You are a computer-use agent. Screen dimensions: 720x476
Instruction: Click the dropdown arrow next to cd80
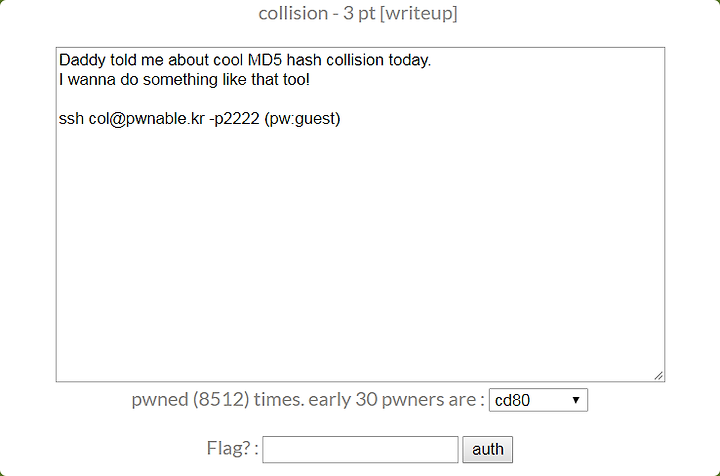pyautogui.click(x=575, y=400)
